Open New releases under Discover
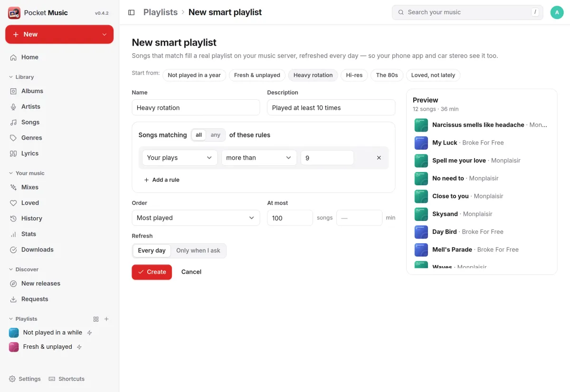570x392 pixels. (59, 283)
